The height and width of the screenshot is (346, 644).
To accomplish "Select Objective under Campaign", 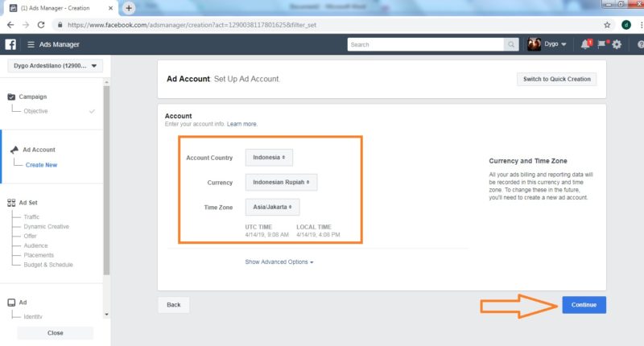I will [35, 111].
